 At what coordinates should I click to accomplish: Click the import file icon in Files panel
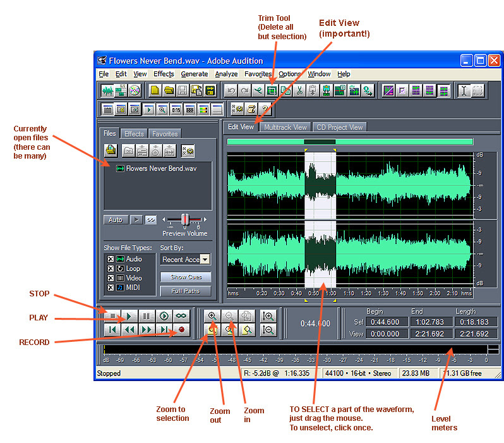[111, 150]
